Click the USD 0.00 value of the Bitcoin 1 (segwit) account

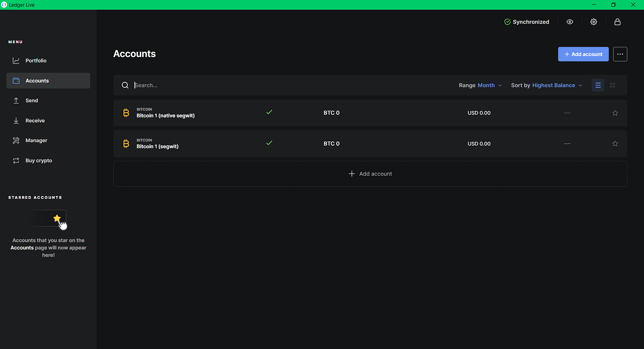pyautogui.click(x=479, y=144)
